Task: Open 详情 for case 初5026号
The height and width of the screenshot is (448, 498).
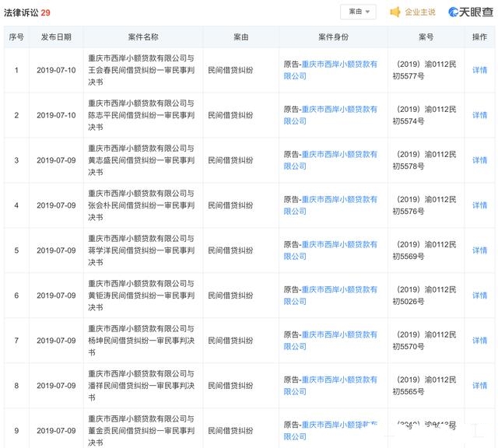Action: 479,296
